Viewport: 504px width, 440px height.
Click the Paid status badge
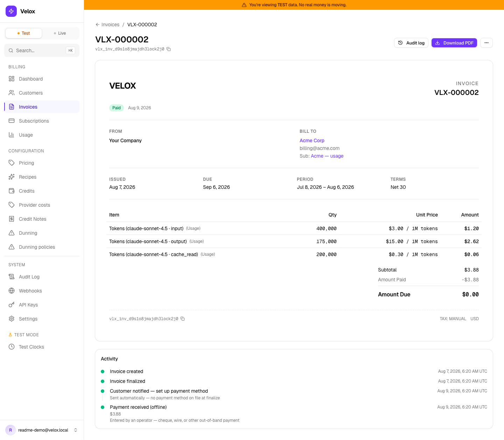117,108
